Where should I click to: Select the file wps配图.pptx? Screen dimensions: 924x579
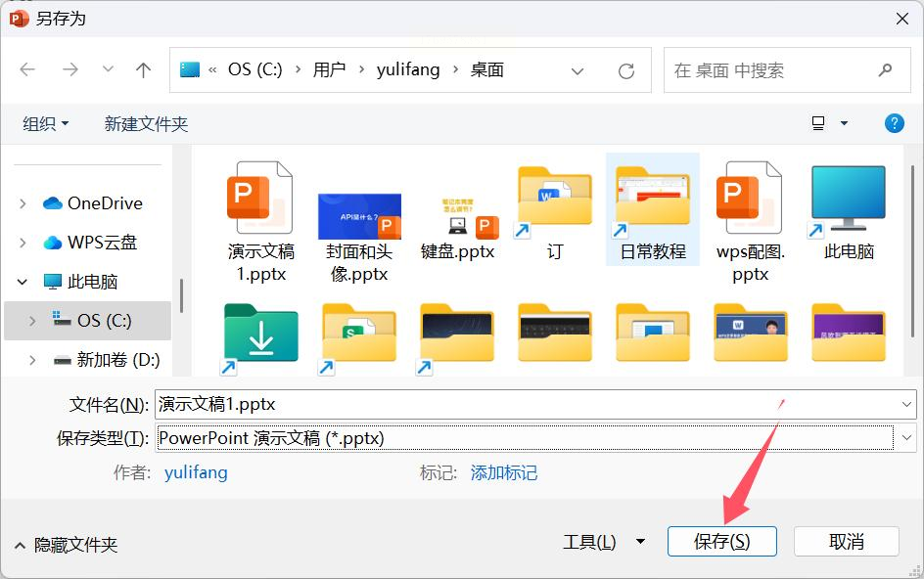pyautogui.click(x=750, y=221)
